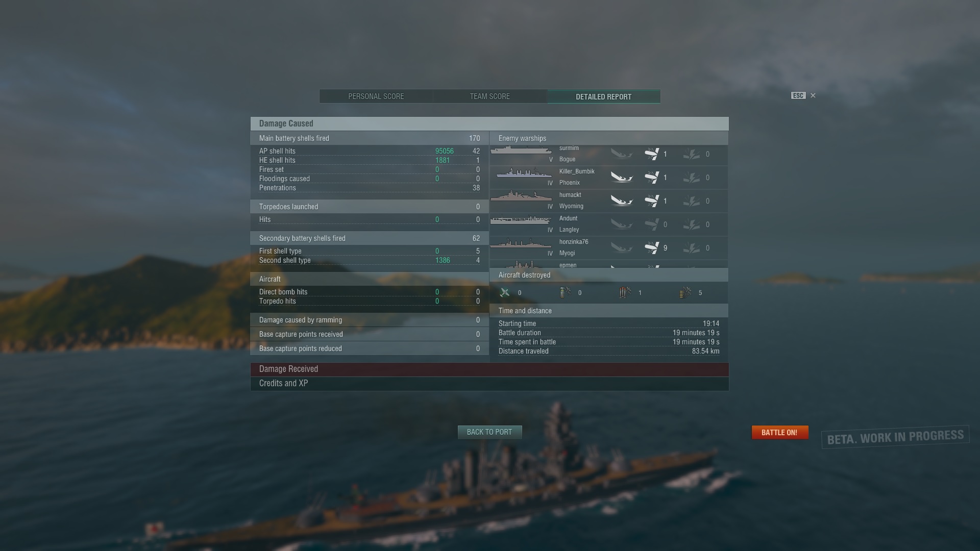
Task: Switch to the Personal Score tab
Action: 376,96
